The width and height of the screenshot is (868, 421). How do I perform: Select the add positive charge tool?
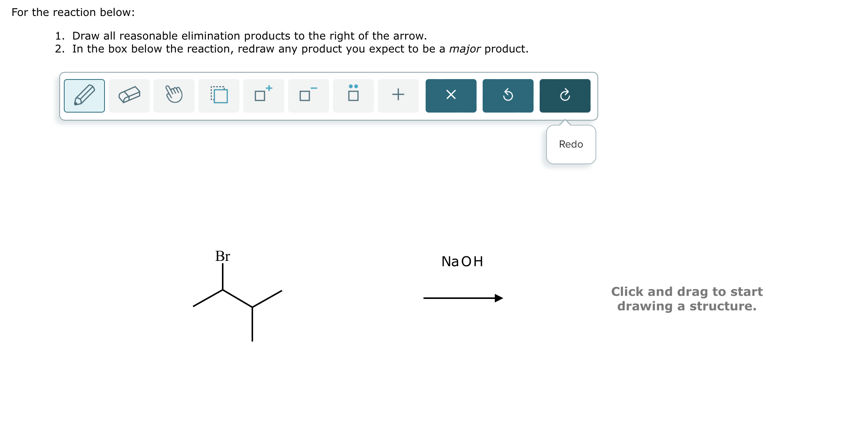263,95
